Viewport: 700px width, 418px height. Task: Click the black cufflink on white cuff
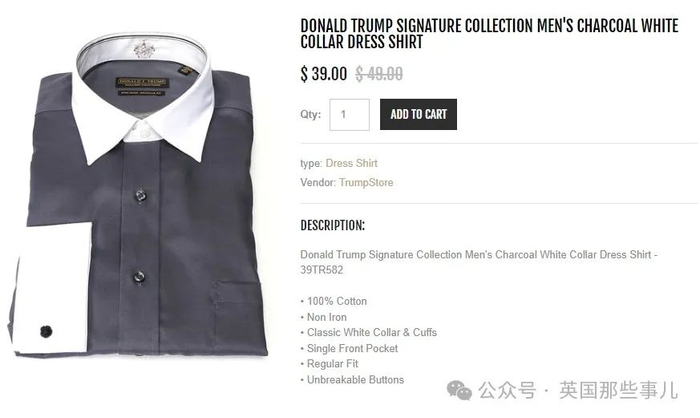46,331
